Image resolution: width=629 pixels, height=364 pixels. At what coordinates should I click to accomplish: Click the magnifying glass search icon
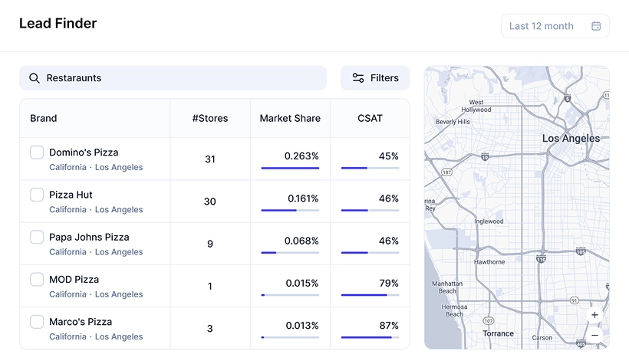point(34,78)
